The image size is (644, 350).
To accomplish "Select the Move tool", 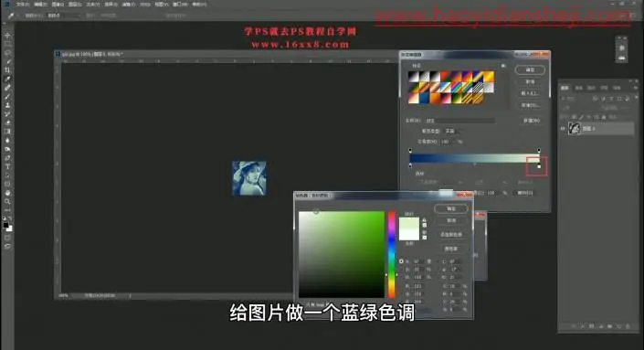I will [7, 36].
